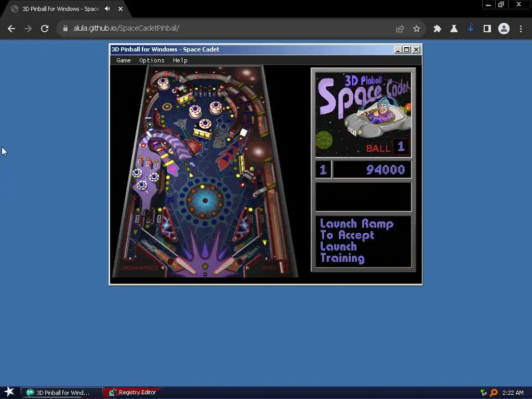Click the Launch Ramp message text
The width and height of the screenshot is (532, 399).
(357, 241)
